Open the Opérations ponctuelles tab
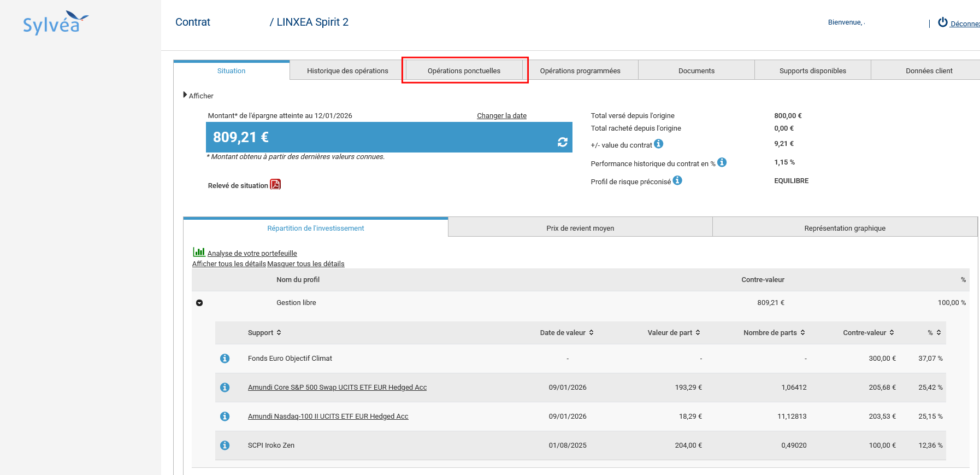Screen dimensions: 980x475 pyautogui.click(x=464, y=71)
